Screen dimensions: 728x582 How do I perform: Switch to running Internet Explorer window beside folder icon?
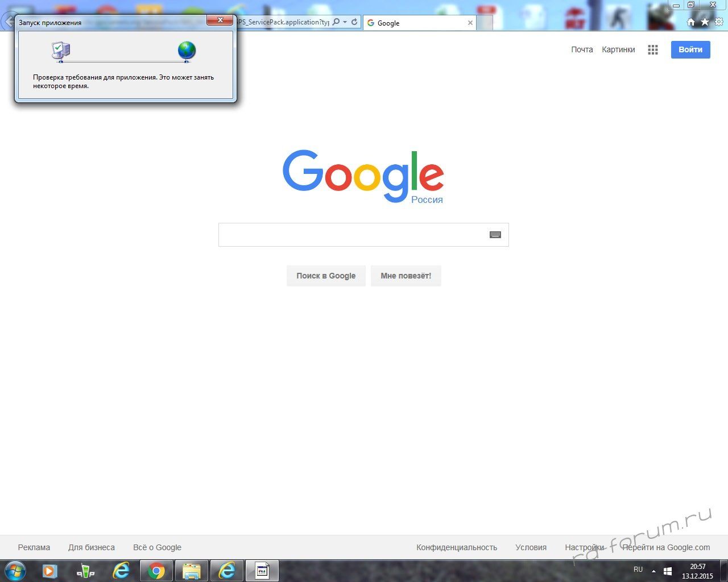tap(227, 571)
